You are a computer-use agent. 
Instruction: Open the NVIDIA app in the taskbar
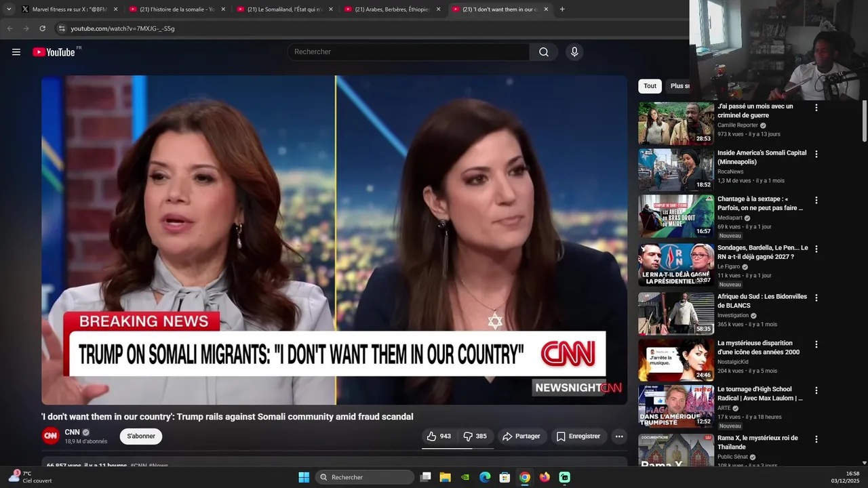(x=465, y=477)
